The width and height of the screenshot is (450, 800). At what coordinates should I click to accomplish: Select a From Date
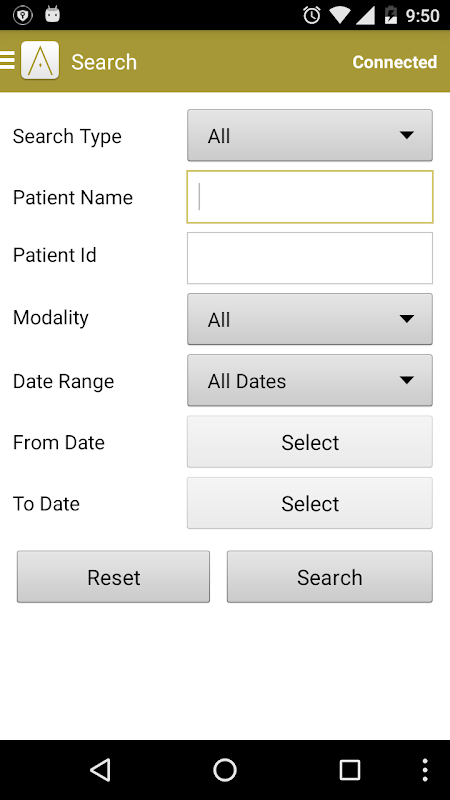point(310,442)
